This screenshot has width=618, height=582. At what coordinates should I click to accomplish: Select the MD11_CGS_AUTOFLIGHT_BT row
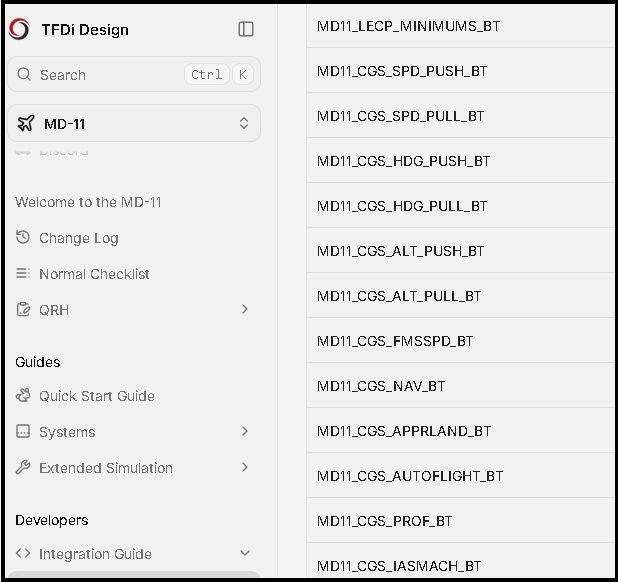pos(460,476)
